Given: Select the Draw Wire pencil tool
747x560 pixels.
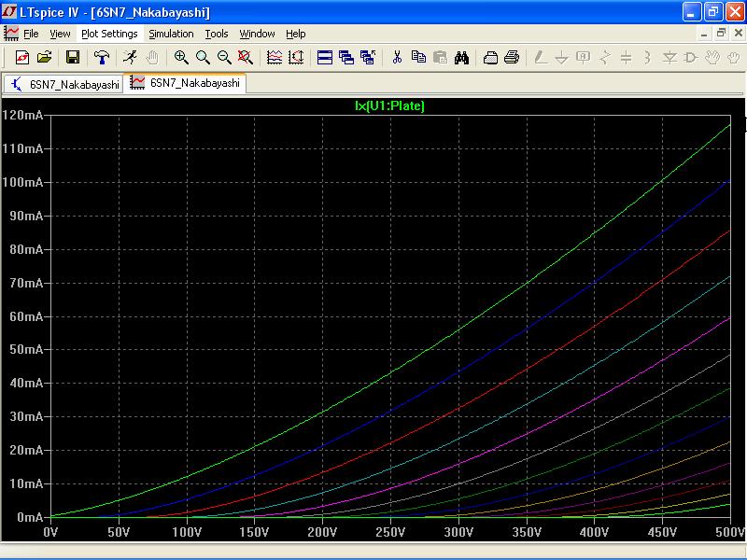Looking at the screenshot, I should [x=541, y=58].
